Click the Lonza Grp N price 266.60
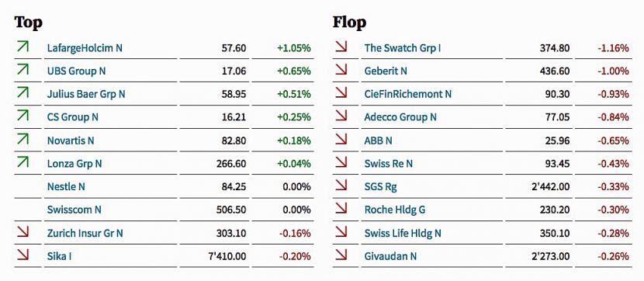The height and width of the screenshot is (281, 644). (x=231, y=164)
